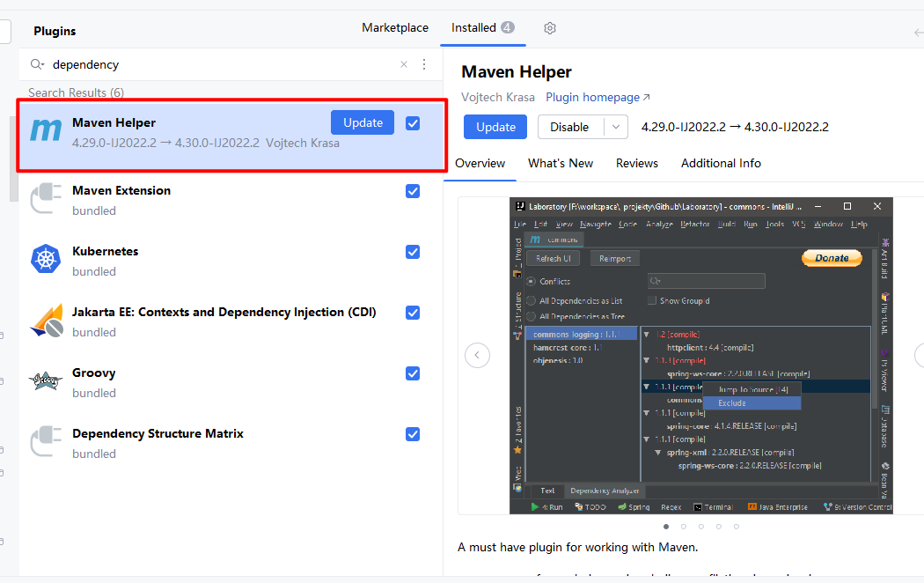
Task: Select the Maven Helper plugin icon
Action: click(x=46, y=130)
